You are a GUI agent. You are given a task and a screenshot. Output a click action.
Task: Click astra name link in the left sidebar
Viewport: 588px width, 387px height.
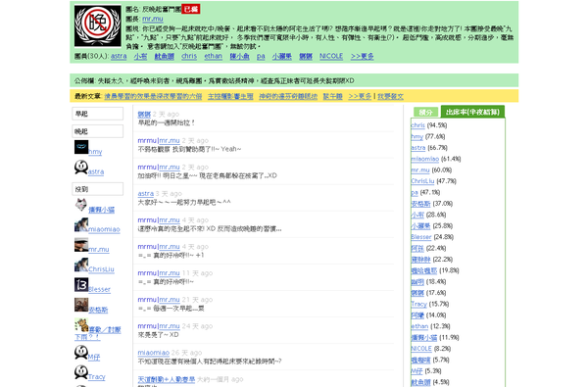(96, 171)
